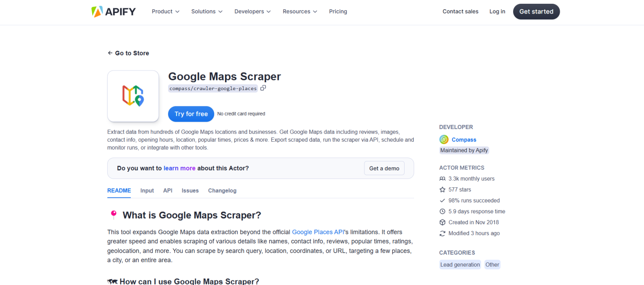Screen dimensions: 644x285
Task: Open the Resources dropdown
Action: [x=300, y=11]
